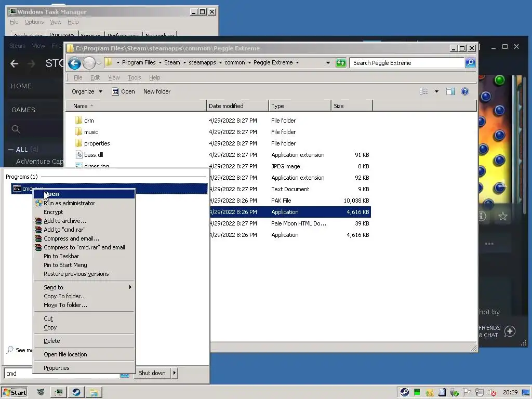The image size is (532, 399).
Task: Click the Friends & Chat plus icon
Action: [x=510, y=331]
